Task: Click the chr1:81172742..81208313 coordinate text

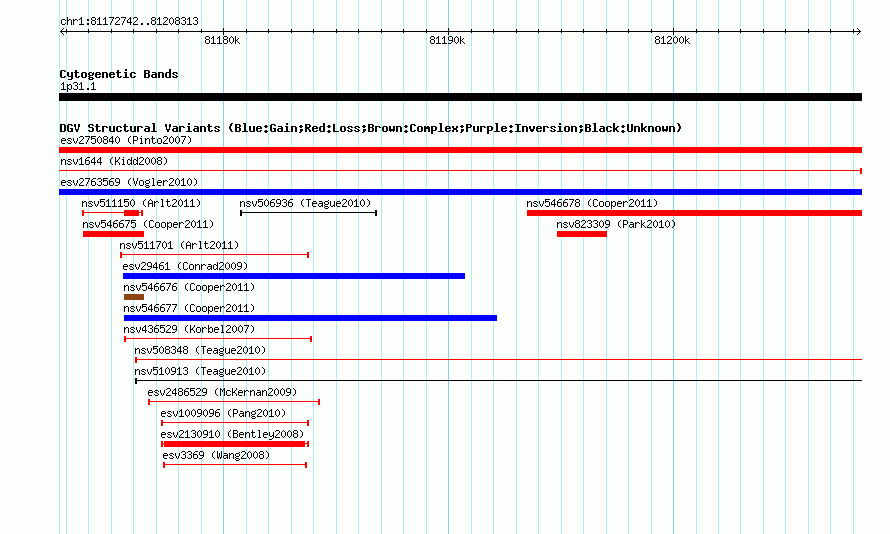Action: 129,21
